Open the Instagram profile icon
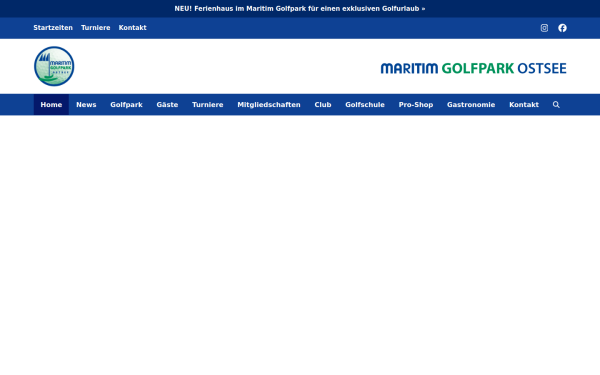 pyautogui.click(x=544, y=28)
